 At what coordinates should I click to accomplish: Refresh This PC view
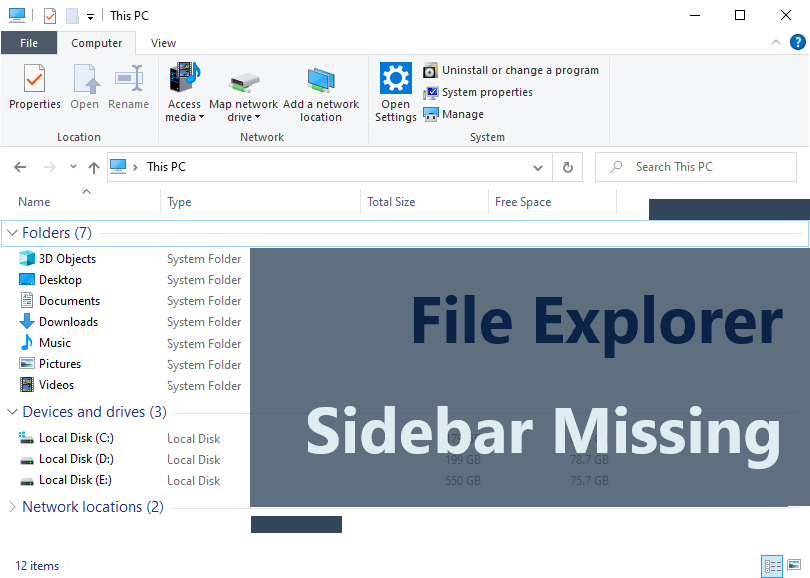pyautogui.click(x=568, y=167)
